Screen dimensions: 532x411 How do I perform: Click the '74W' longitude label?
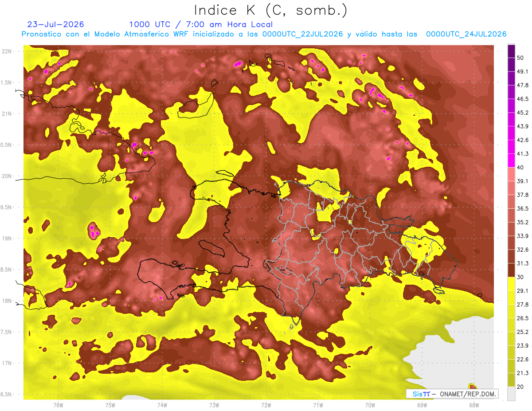coord(162,405)
